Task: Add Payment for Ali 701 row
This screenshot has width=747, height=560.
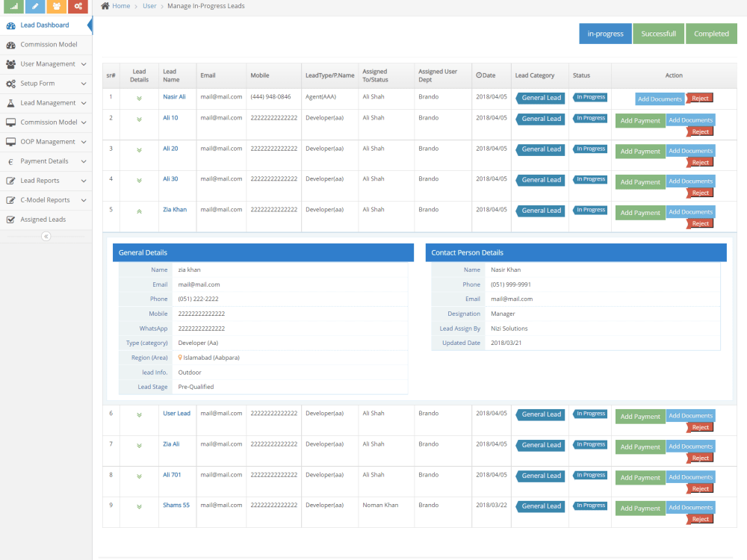Action: click(640, 478)
